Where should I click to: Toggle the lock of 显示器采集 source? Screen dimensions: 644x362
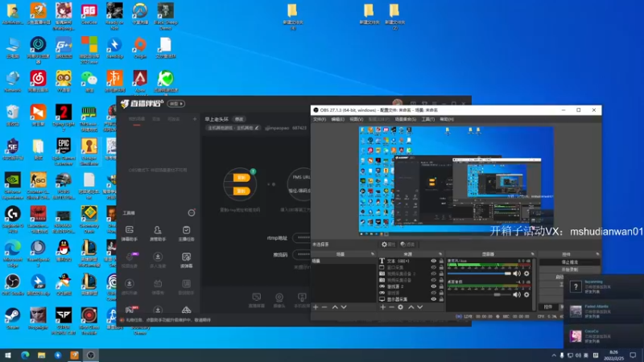(441, 299)
